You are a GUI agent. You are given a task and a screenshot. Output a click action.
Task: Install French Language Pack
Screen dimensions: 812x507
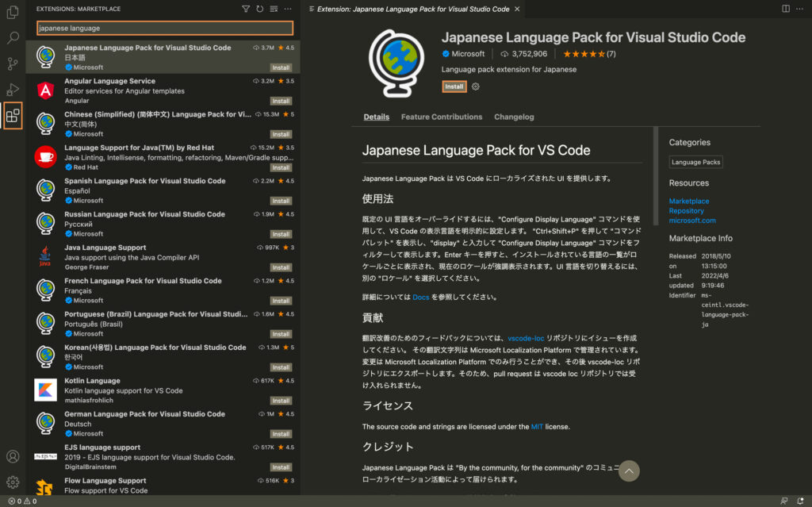tap(281, 301)
